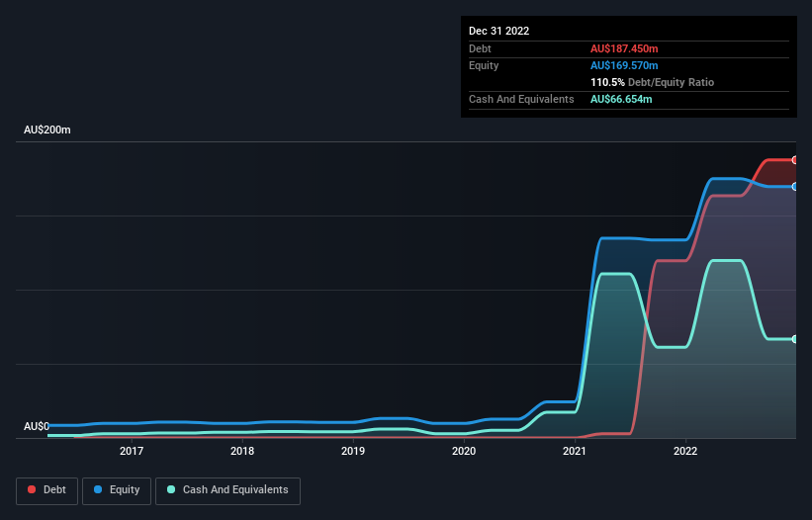Toggle the Equity series legend button
812x520 pixels.
[x=117, y=490]
